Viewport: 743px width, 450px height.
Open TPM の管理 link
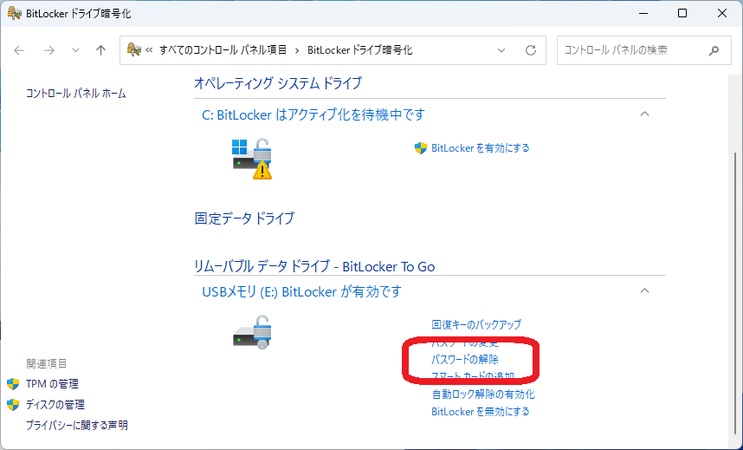(x=52, y=384)
